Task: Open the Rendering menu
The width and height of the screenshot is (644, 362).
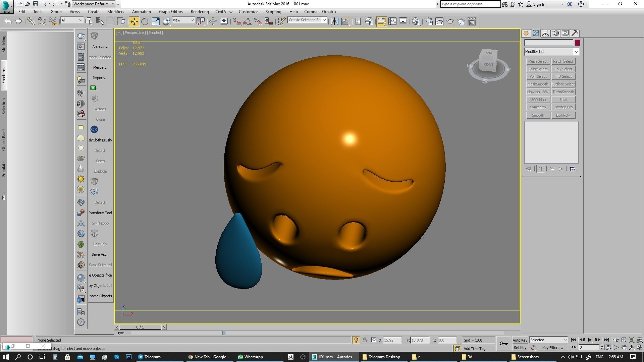Action: (x=200, y=12)
